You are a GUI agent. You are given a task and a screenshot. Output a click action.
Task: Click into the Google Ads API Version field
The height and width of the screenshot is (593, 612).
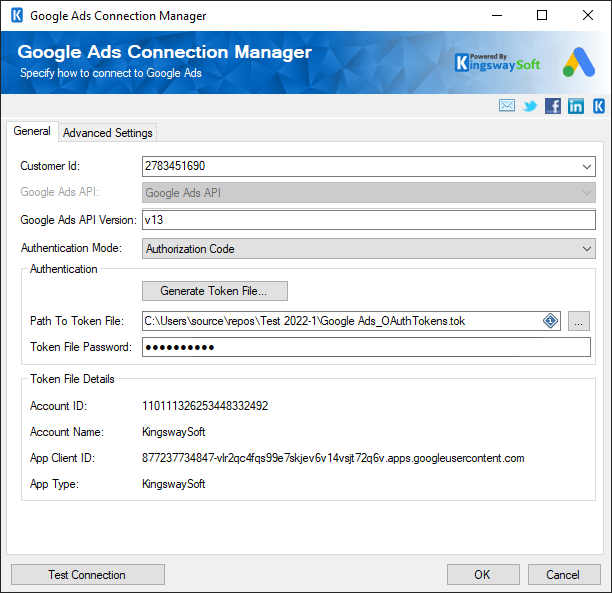pyautogui.click(x=368, y=220)
